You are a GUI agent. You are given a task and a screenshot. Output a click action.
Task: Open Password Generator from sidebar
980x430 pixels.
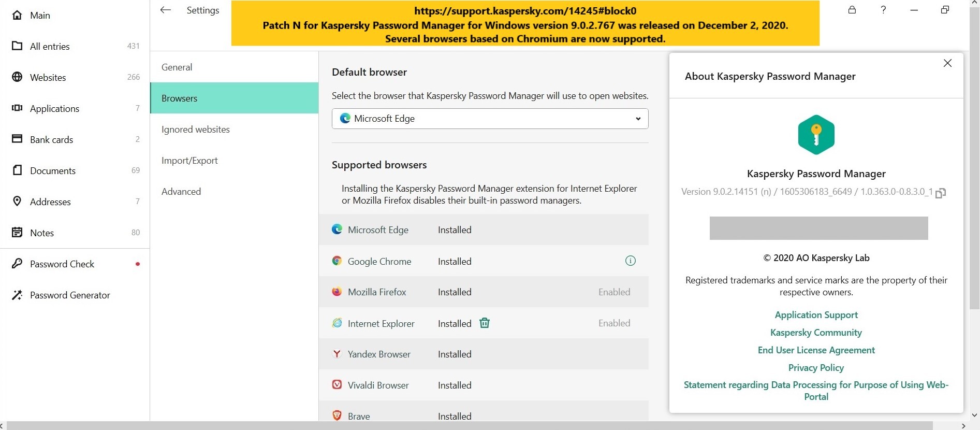[70, 295]
